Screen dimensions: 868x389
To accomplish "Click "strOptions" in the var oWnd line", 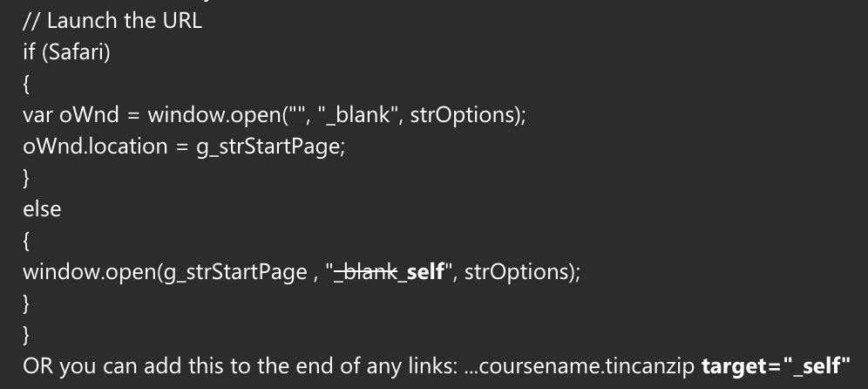I will tap(462, 115).
